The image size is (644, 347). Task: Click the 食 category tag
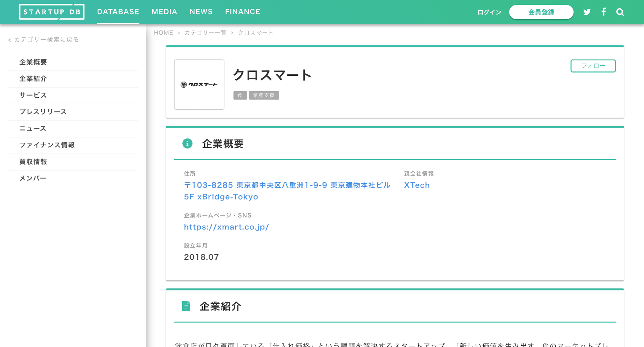pyautogui.click(x=240, y=95)
